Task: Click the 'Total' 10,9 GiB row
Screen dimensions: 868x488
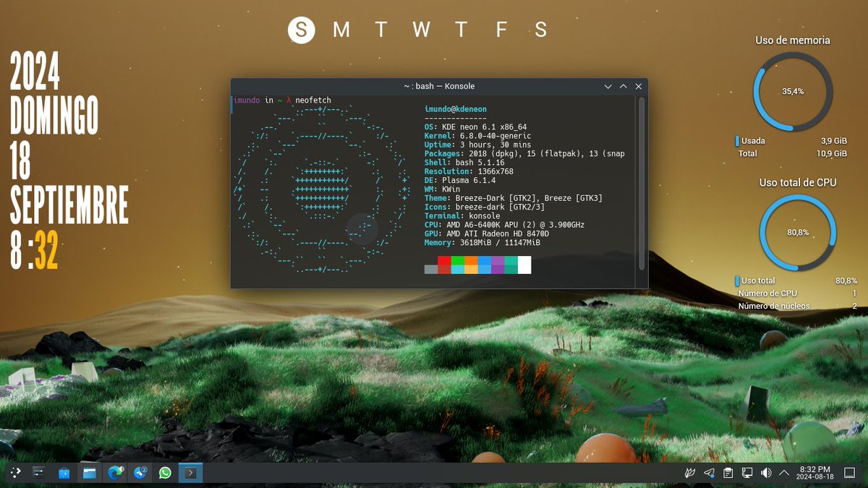Action: (x=791, y=153)
